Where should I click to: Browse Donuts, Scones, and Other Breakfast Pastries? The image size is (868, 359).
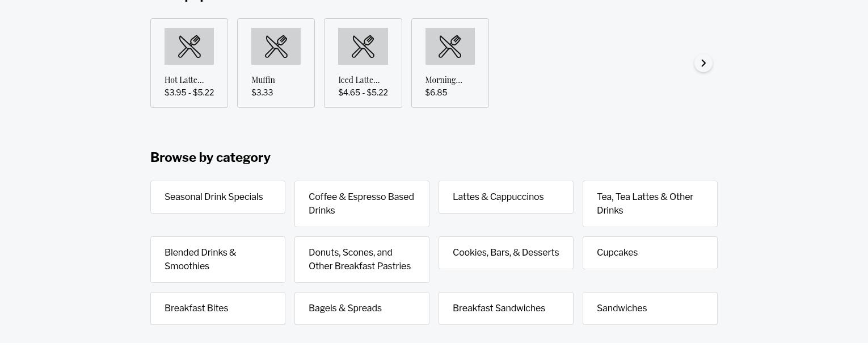pos(362,260)
